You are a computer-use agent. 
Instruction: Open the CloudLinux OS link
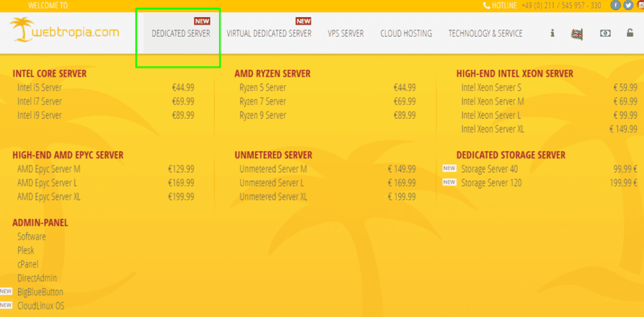pyautogui.click(x=41, y=306)
